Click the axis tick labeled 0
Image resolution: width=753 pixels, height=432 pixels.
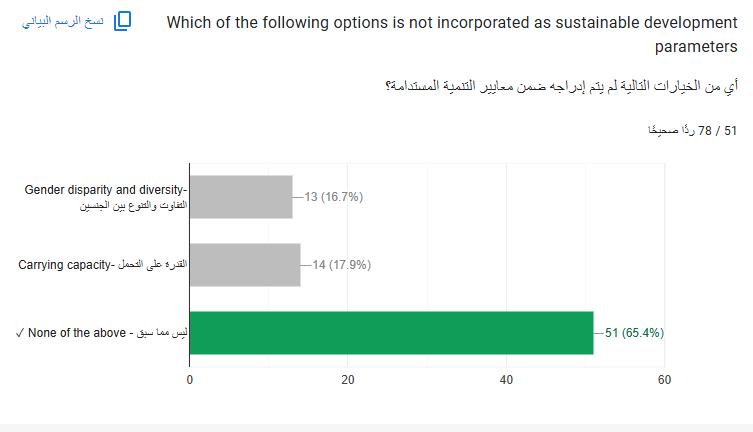point(190,380)
